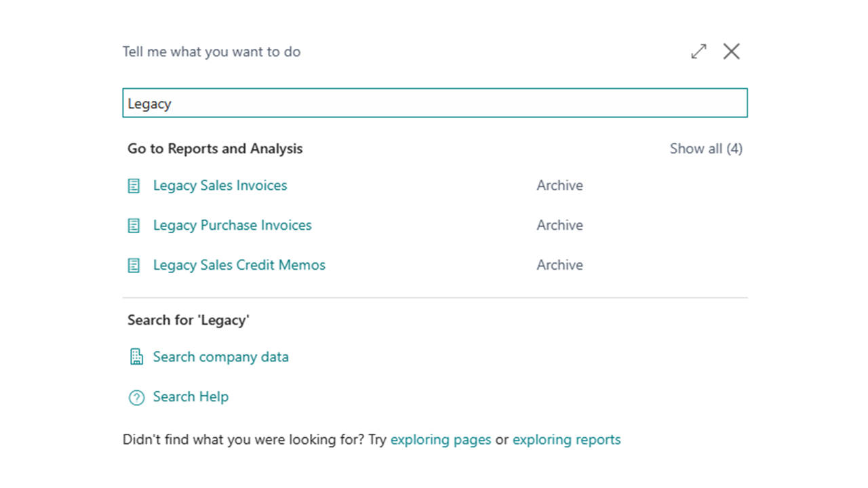Image resolution: width=868 pixels, height=488 pixels.
Task: Choose the Search Help option
Action: tap(191, 396)
